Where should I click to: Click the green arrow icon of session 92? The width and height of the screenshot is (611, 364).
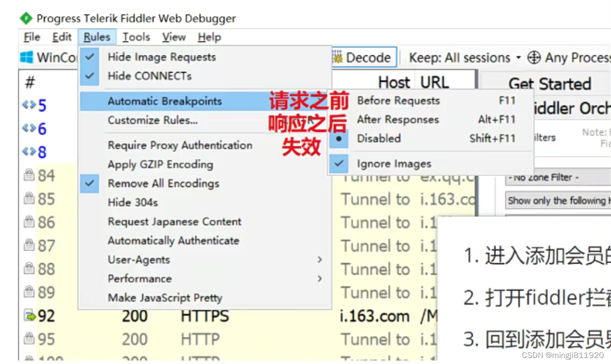30,316
